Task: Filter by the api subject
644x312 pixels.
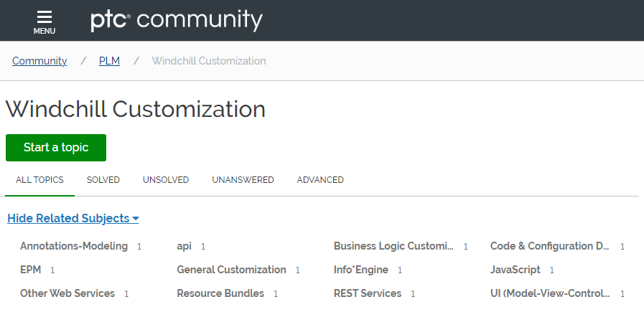Action: tap(184, 246)
